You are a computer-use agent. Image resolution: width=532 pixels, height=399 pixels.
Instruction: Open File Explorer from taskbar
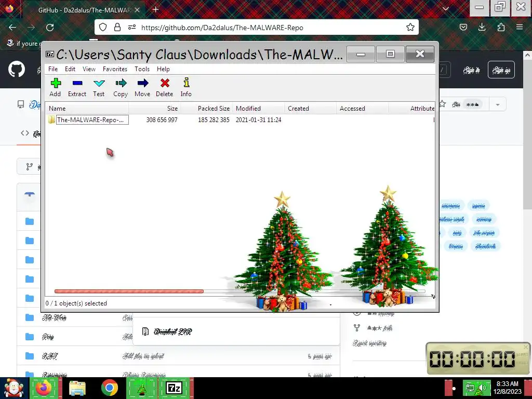(x=77, y=388)
